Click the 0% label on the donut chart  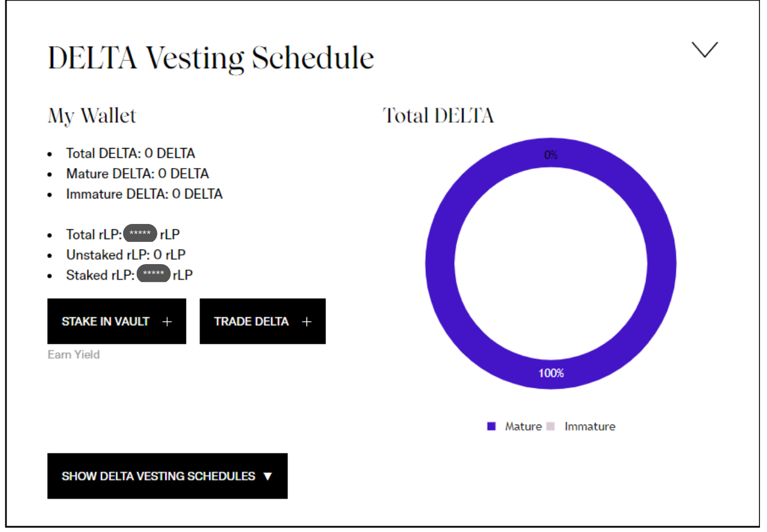click(x=551, y=155)
